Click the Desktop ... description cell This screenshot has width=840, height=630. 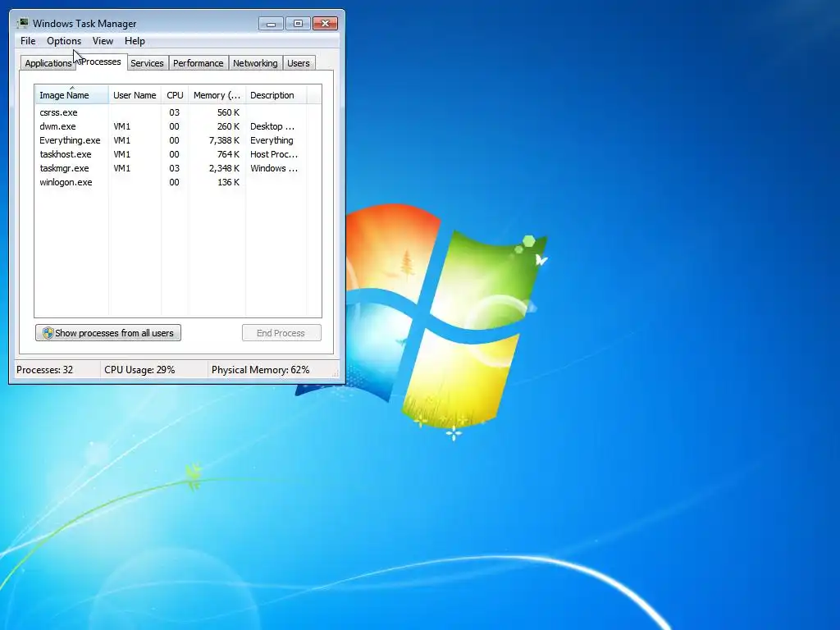(272, 126)
